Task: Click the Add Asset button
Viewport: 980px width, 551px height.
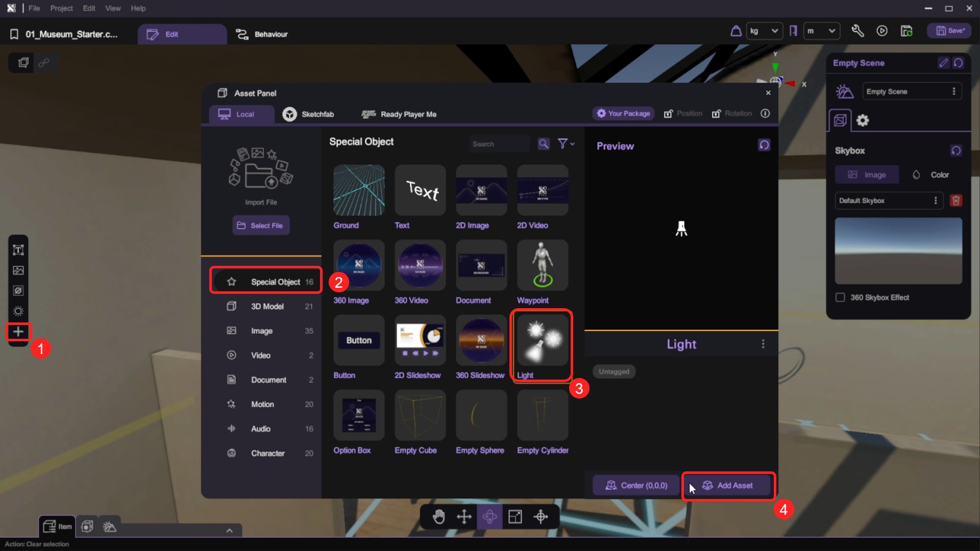Action: [x=728, y=486]
